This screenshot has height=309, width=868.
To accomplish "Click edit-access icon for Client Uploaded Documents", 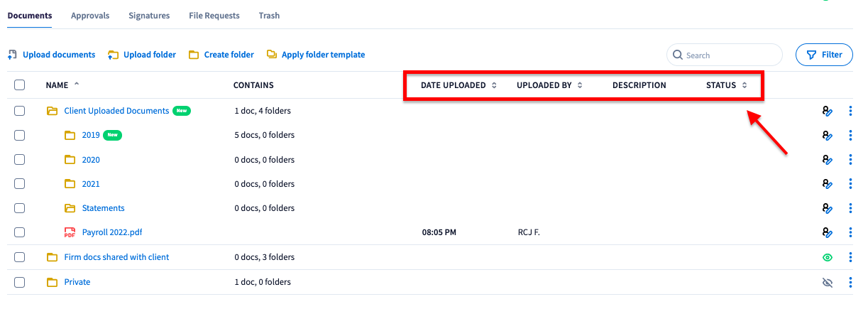I will 827,111.
